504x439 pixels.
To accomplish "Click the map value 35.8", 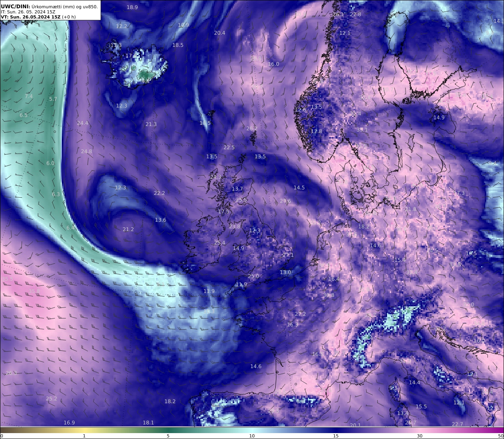I will [x=34, y=291].
